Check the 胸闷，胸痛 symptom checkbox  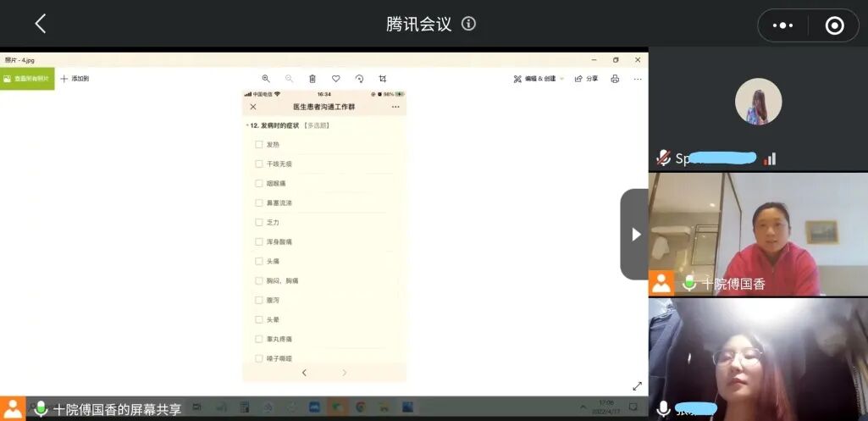(x=258, y=281)
